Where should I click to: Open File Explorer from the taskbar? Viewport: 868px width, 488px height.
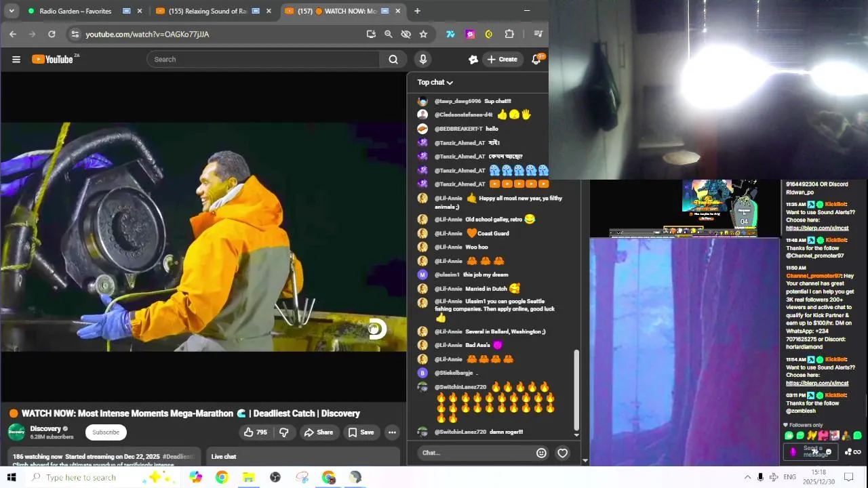point(248,477)
